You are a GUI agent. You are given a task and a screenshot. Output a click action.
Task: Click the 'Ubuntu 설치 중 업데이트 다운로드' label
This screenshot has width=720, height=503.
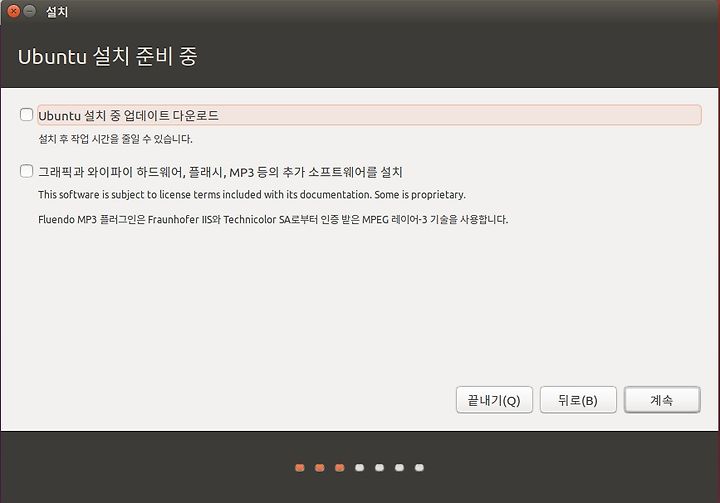click(128, 115)
